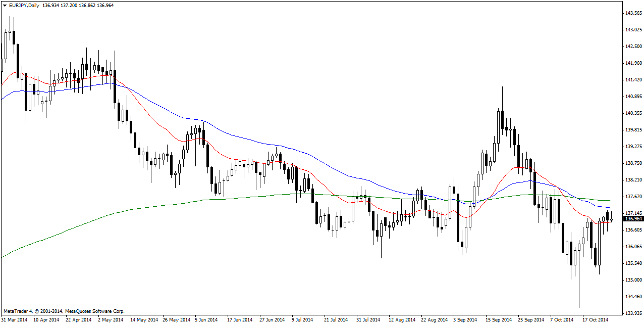Click the 140.895 price axis label
The height and width of the screenshot is (324, 644).
pos(633,97)
